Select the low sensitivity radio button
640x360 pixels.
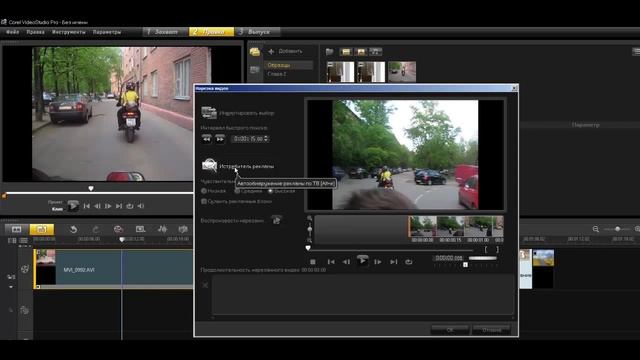[x=204, y=191]
